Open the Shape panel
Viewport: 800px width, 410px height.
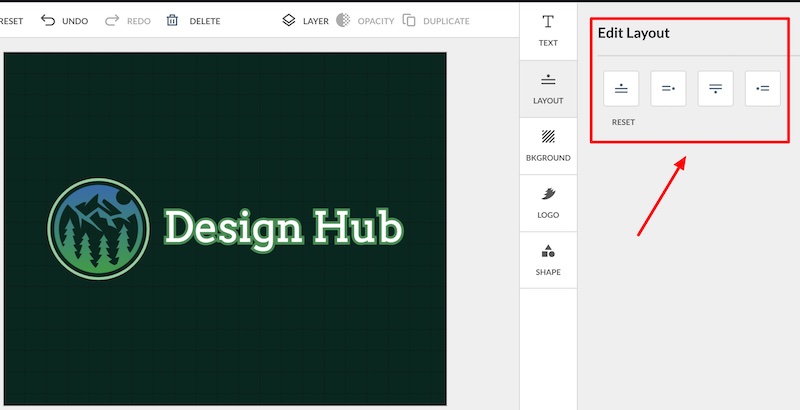[x=548, y=259]
